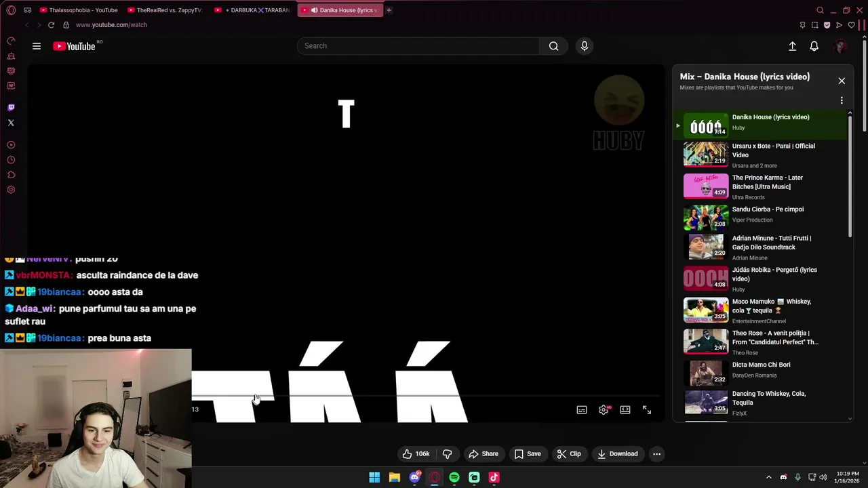Open GX Control speedometer icon
868x488 pixels.
11,41
